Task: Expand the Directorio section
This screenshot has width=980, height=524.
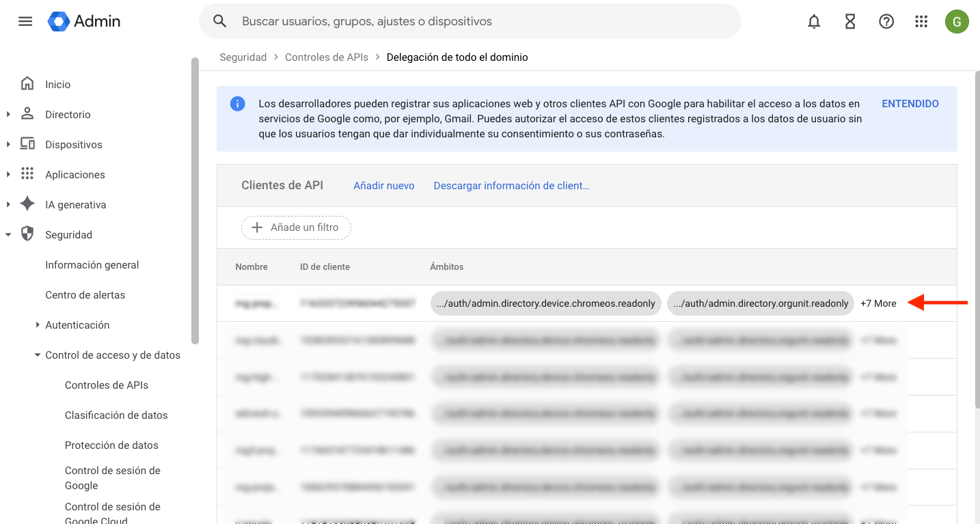Action: 8,114
